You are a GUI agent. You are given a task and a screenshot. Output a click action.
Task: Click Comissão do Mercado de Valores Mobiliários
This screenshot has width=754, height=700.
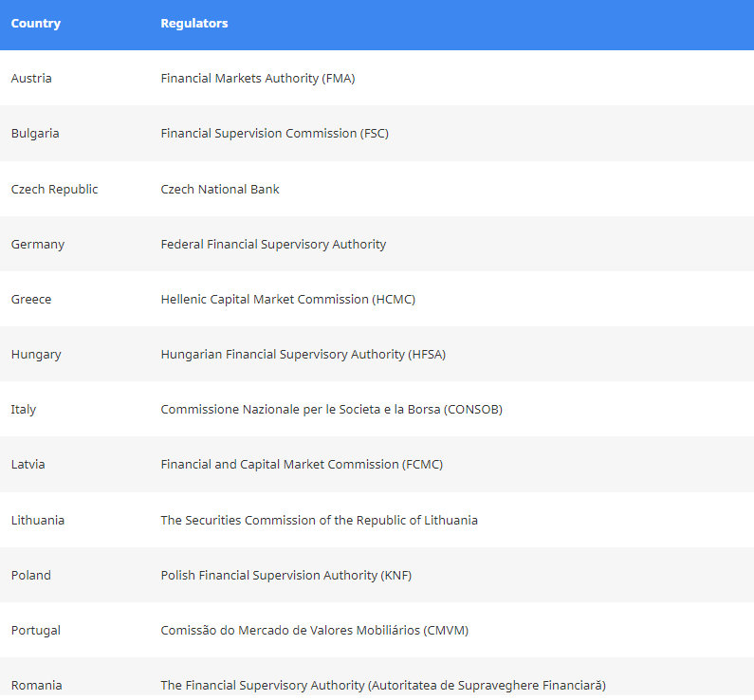(x=315, y=631)
